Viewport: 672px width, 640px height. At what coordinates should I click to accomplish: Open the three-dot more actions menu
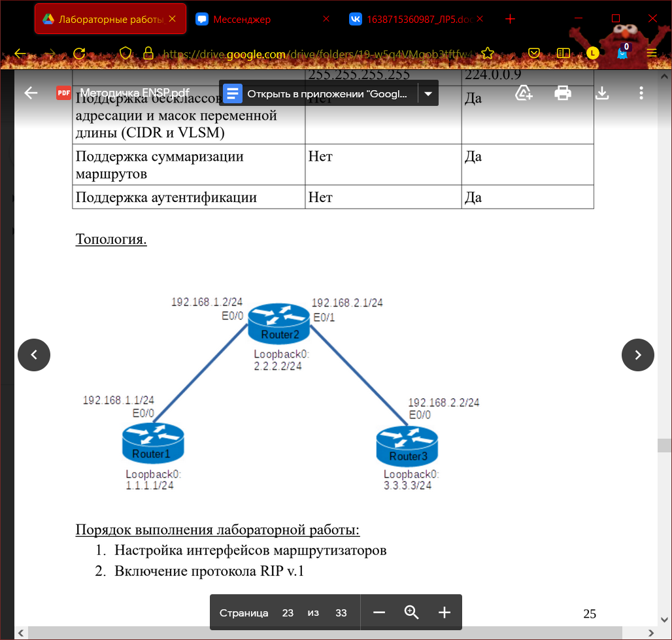[641, 93]
